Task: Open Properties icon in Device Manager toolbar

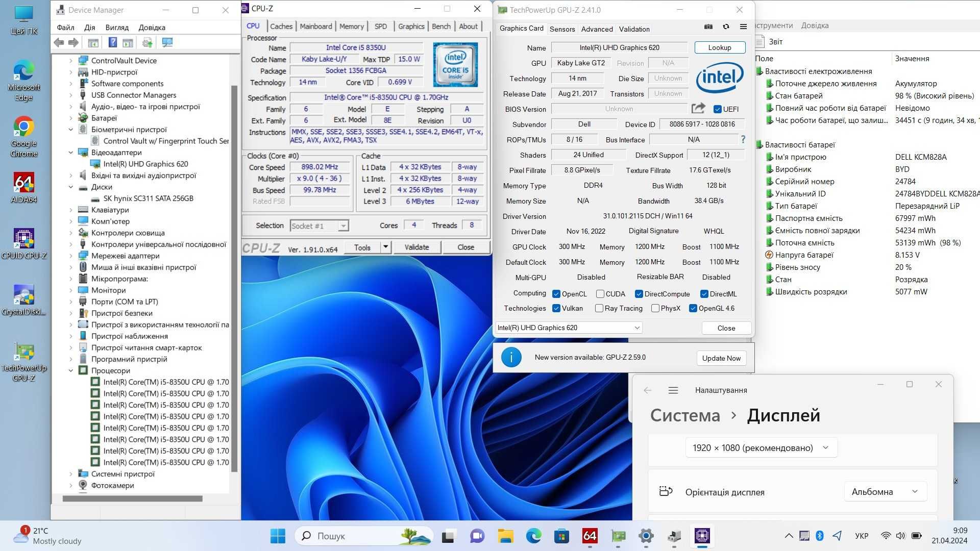Action: [93, 43]
